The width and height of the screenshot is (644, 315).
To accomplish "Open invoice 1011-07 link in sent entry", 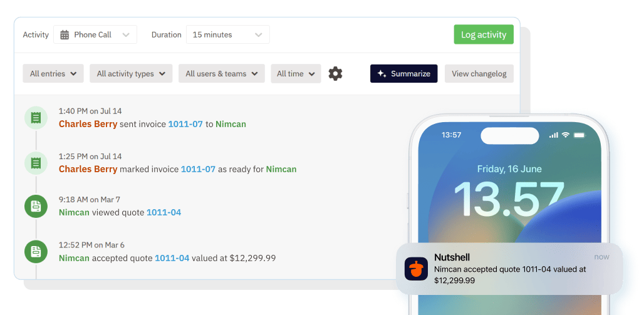I will click(185, 124).
